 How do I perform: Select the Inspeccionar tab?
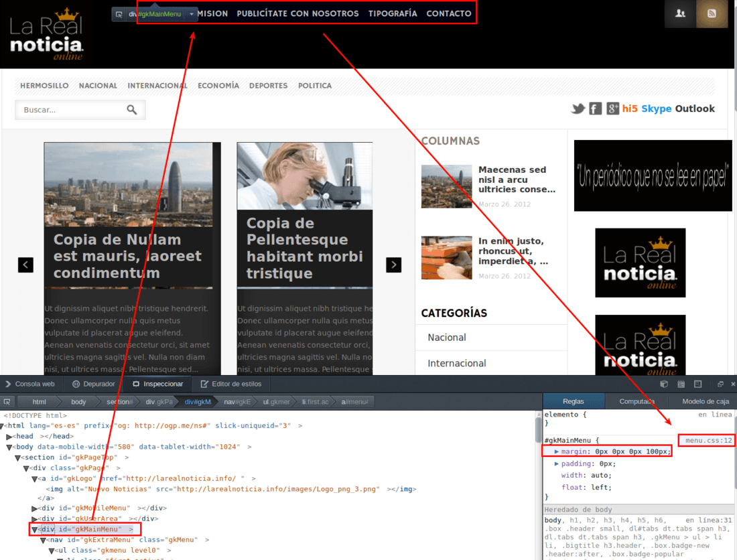coord(158,384)
